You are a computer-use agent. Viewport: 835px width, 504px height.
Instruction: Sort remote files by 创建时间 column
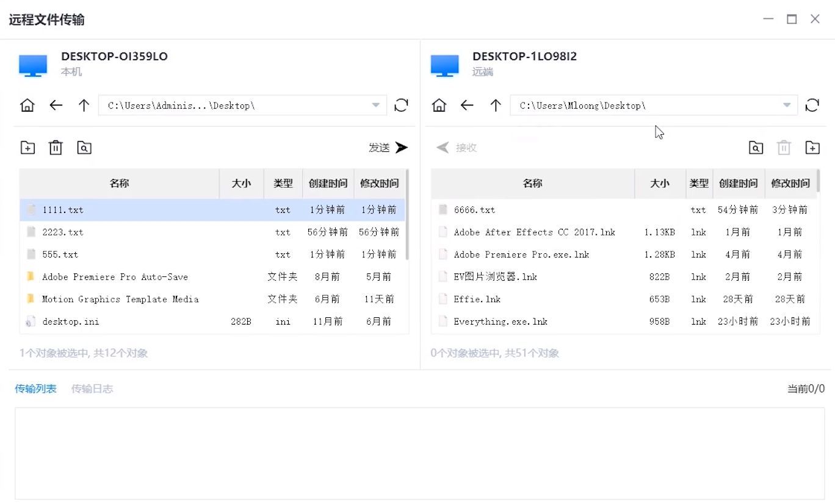[739, 183]
